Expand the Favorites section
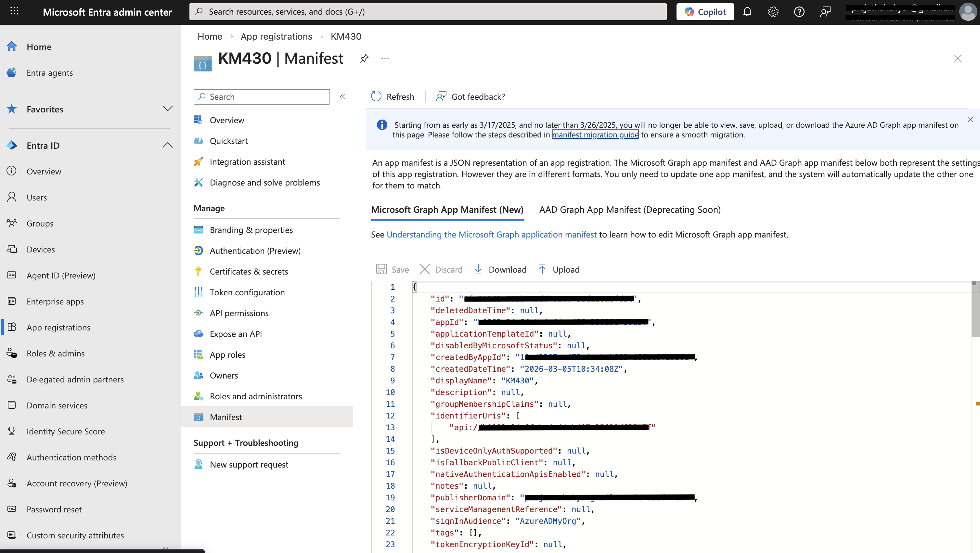Image resolution: width=980 pixels, height=553 pixels. point(167,109)
